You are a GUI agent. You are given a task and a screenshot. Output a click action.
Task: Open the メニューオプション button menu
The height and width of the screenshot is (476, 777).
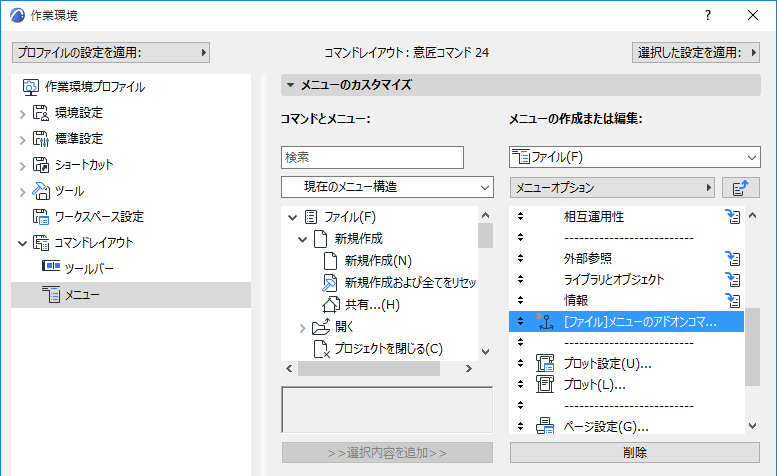612,187
